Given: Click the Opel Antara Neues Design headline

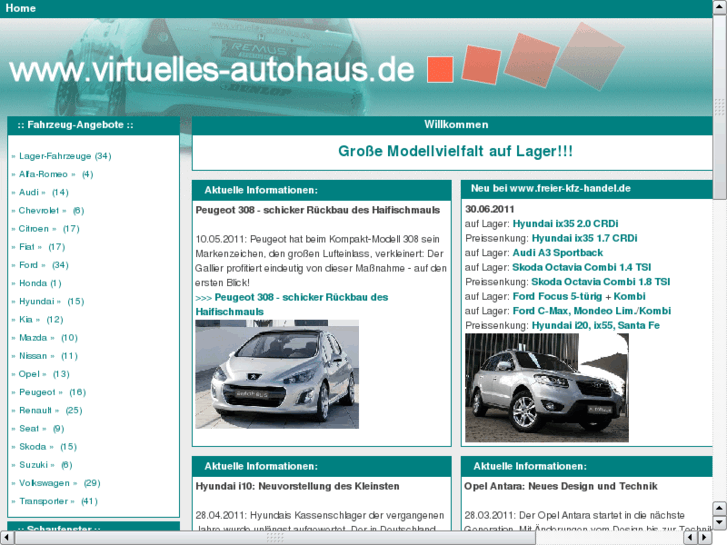Looking at the screenshot, I should click(561, 486).
